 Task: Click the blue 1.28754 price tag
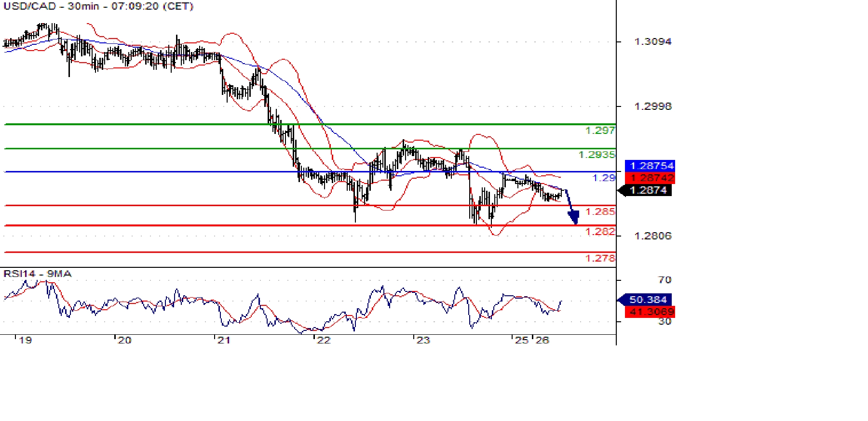click(650, 166)
